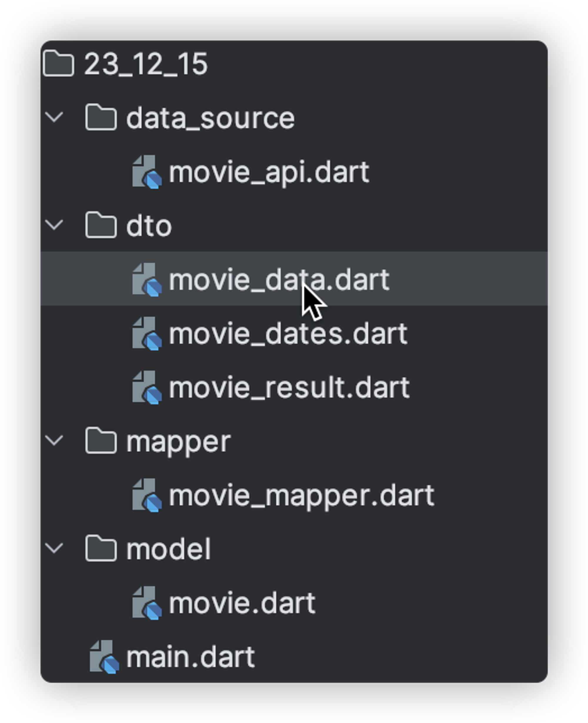Image resolution: width=588 pixels, height=723 pixels.
Task: Click the data_source folder icon
Action: coord(101,117)
